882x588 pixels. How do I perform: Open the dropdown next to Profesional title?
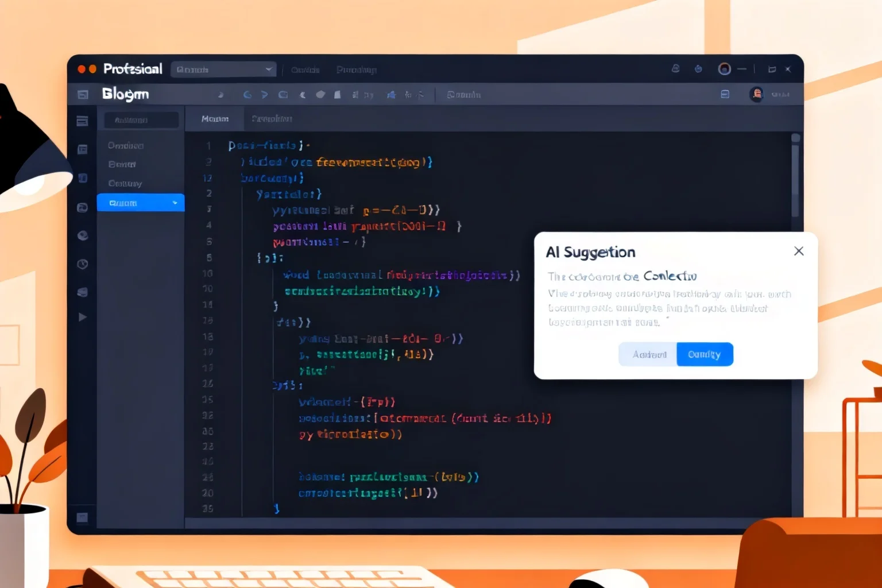tap(223, 69)
